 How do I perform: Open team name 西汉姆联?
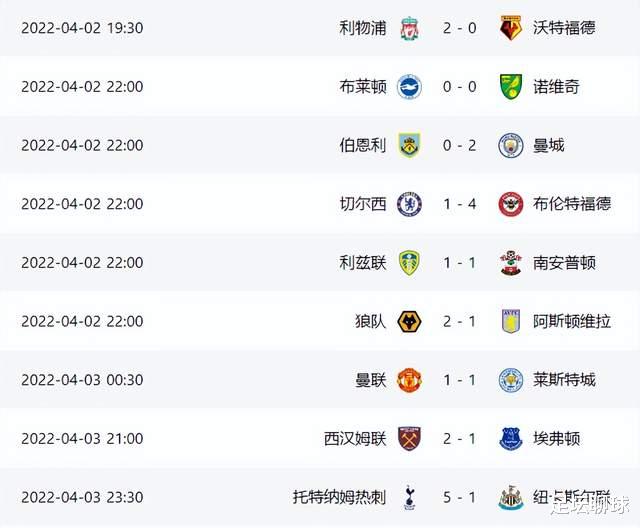(x=355, y=439)
